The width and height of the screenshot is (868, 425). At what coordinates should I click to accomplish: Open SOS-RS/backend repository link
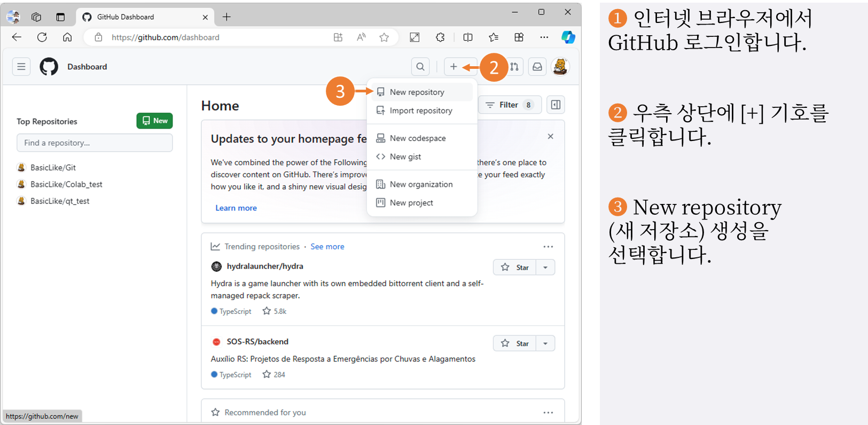257,342
